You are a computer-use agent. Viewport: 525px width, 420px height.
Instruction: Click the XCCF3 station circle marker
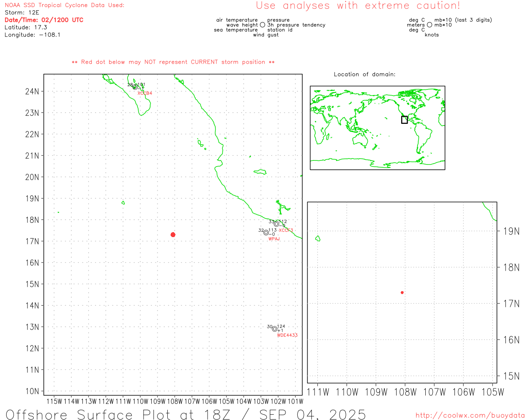pos(276,224)
